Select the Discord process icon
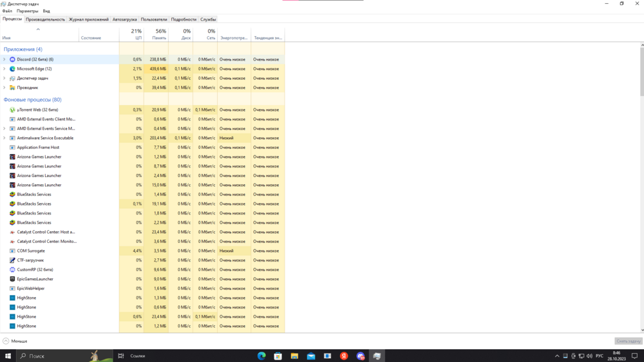The height and width of the screenshot is (362, 644). click(12, 59)
